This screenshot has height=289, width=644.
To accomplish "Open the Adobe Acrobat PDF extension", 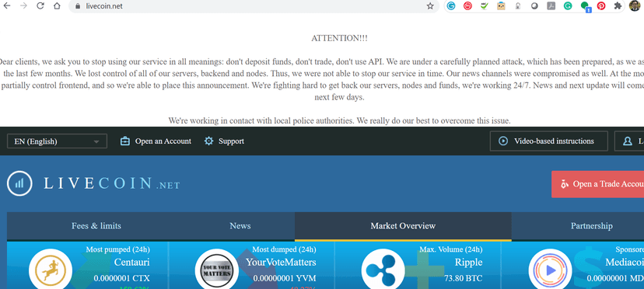I will pyautogui.click(x=551, y=6).
